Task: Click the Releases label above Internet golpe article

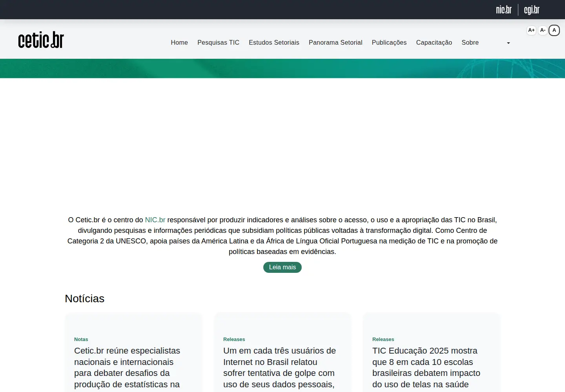Action: click(234, 339)
